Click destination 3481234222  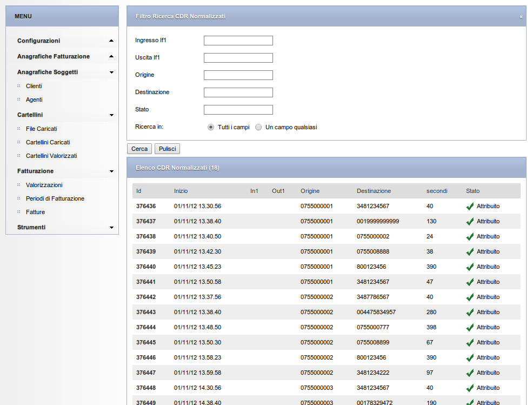click(373, 373)
